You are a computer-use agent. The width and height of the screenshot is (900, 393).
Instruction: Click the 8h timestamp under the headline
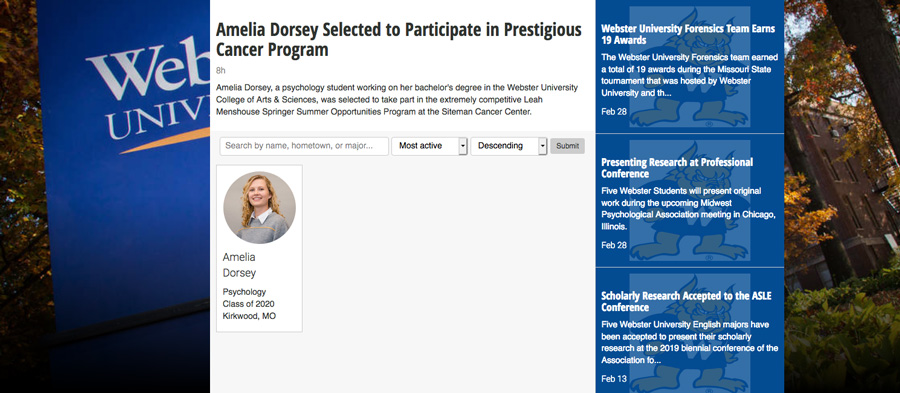click(220, 71)
